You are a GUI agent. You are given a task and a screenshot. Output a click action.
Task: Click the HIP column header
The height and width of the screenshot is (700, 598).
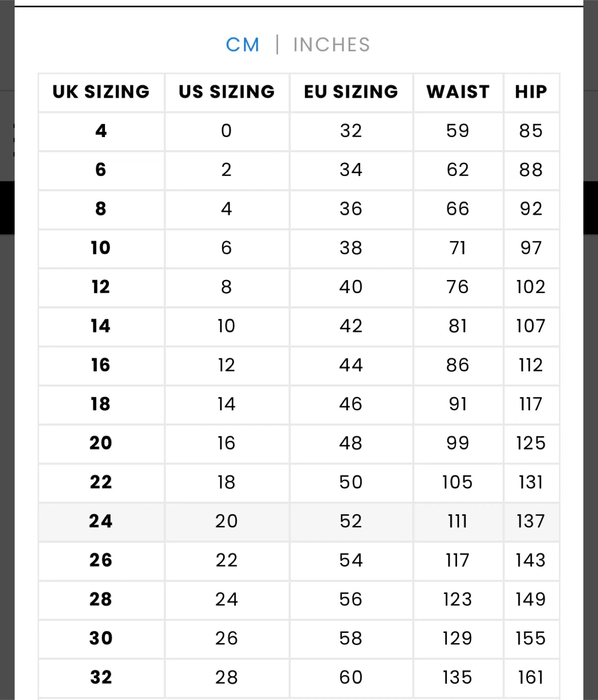[x=531, y=92]
